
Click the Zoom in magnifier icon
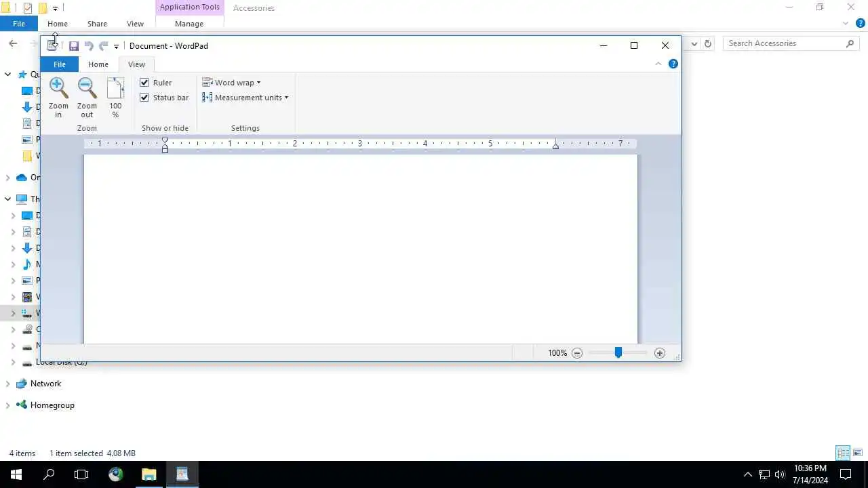coord(58,87)
